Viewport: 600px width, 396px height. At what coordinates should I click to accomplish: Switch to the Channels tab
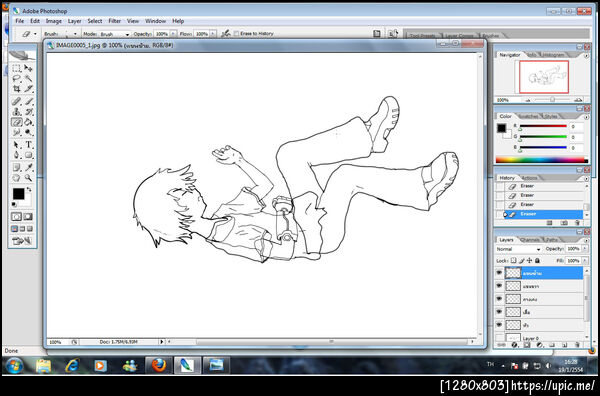point(530,240)
